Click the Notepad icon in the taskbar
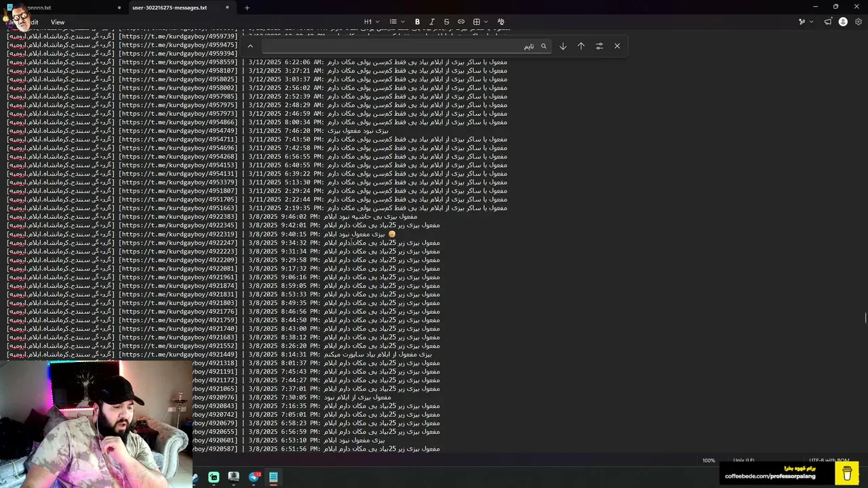The width and height of the screenshot is (868, 488). point(273,477)
